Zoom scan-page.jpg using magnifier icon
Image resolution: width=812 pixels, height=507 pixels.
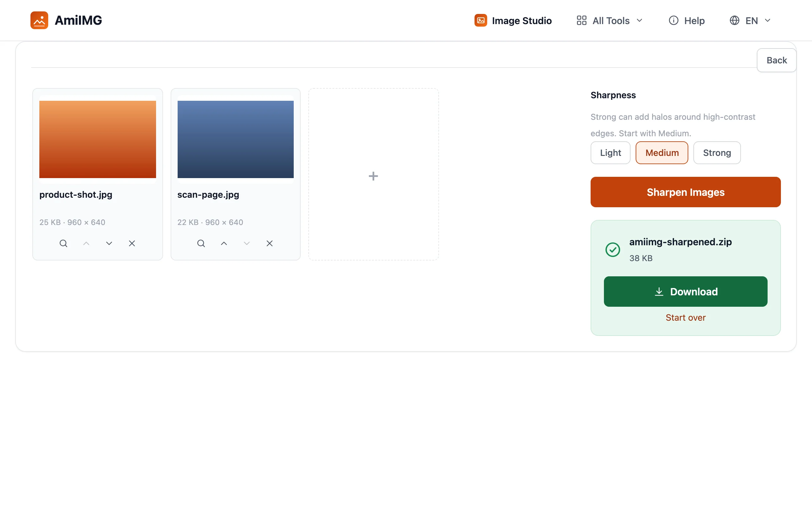point(201,243)
